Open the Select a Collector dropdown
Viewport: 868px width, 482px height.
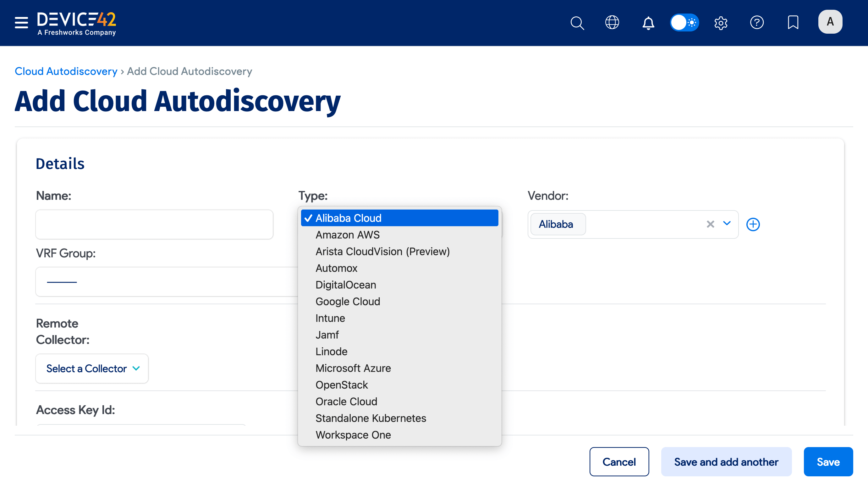[92, 368]
